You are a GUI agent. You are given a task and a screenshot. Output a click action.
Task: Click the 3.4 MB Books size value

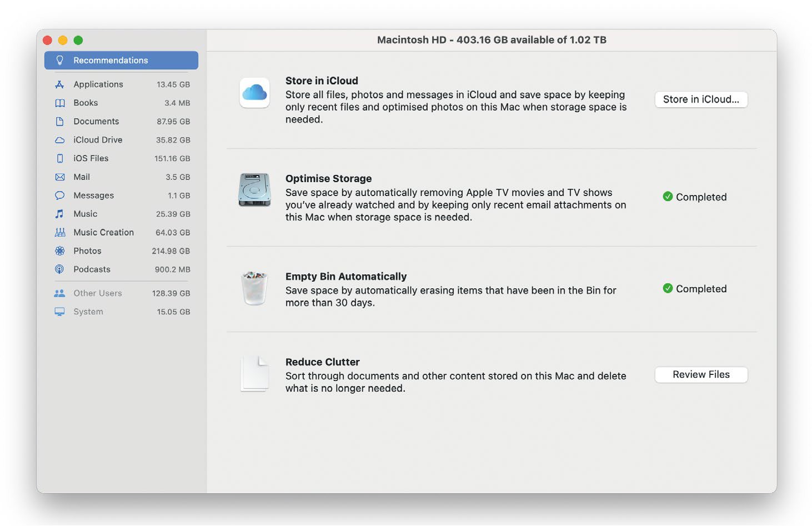(x=177, y=103)
